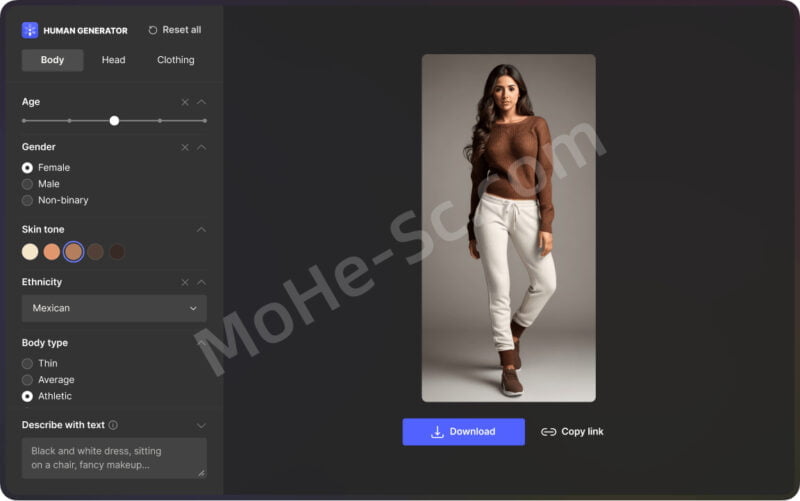Choose the Thin body type

pos(28,363)
